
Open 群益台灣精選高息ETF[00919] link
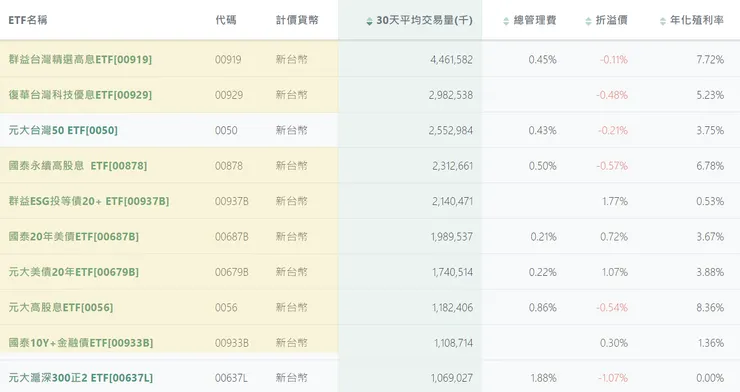point(80,59)
